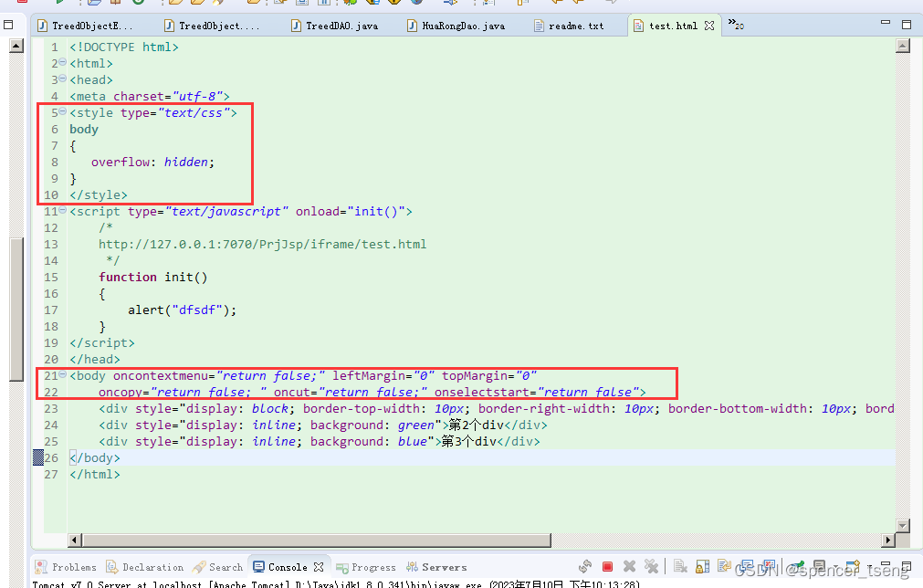The width and height of the screenshot is (923, 588).
Task: Click 'overflow: hidden;' on line 8
Action: coord(153,162)
